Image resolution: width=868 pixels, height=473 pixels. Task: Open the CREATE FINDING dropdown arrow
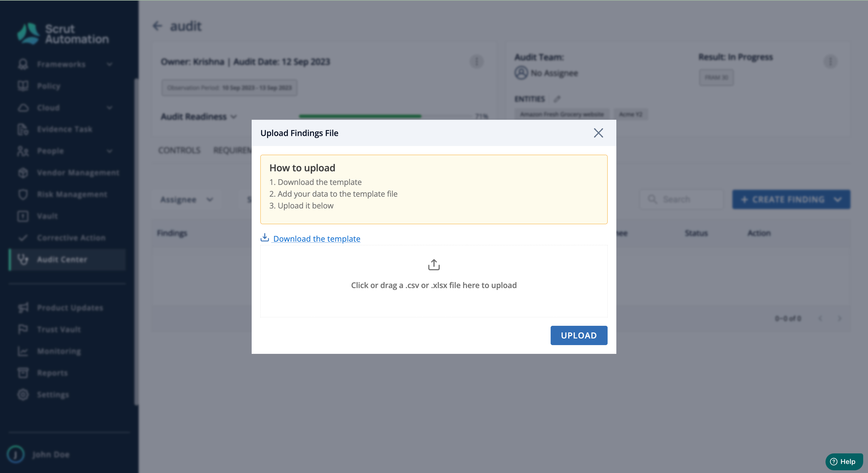[x=838, y=199]
